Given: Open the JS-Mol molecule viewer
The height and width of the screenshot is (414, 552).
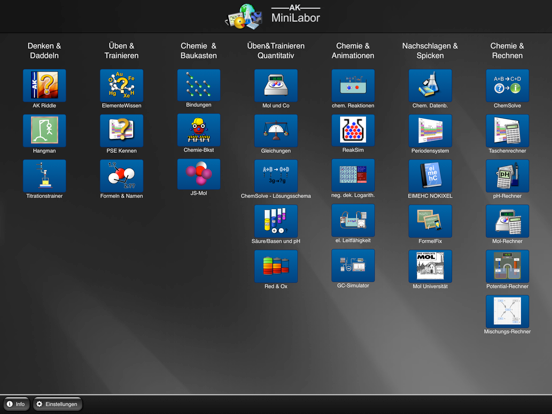Looking at the screenshot, I should [x=199, y=174].
